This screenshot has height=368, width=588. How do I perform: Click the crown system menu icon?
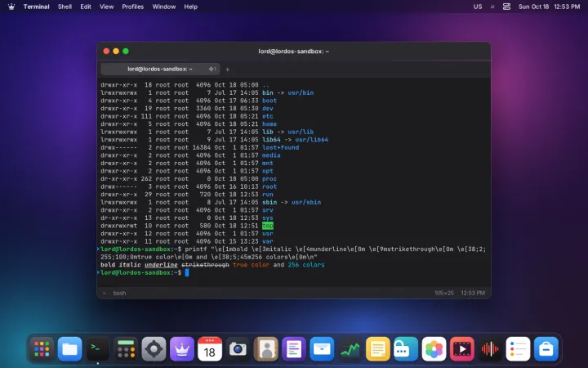[x=11, y=7]
